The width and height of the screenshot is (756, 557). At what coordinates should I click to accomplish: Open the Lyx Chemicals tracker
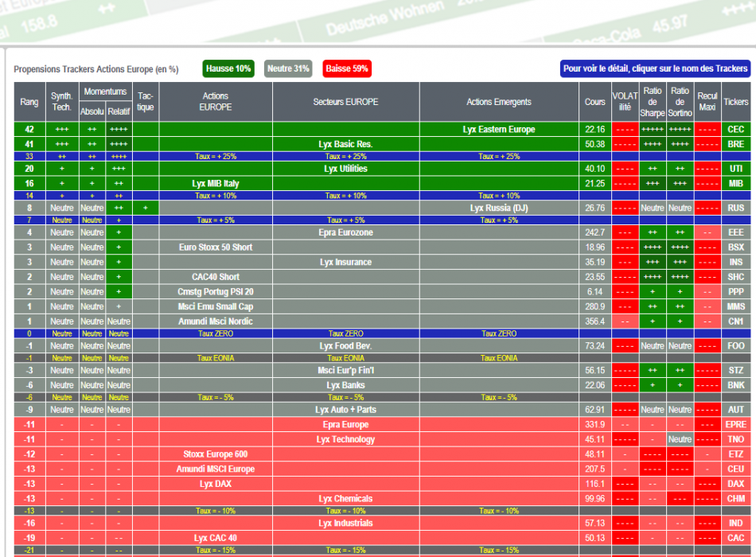(345, 499)
